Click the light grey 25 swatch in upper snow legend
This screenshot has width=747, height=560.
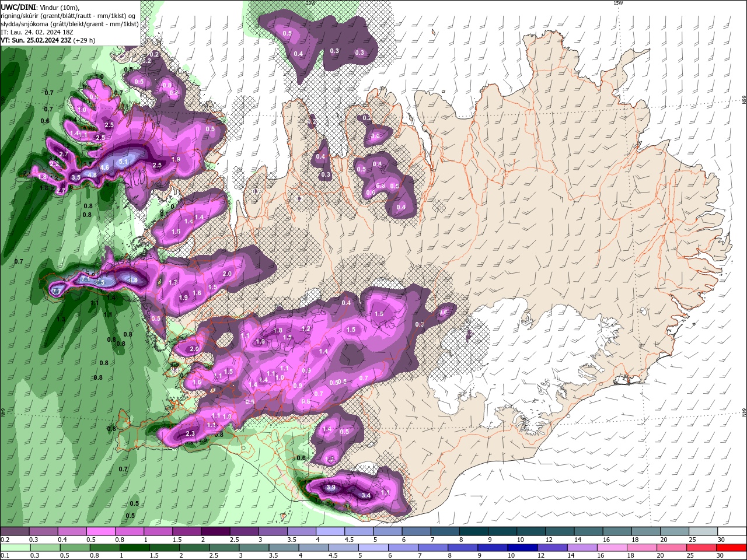703,531
